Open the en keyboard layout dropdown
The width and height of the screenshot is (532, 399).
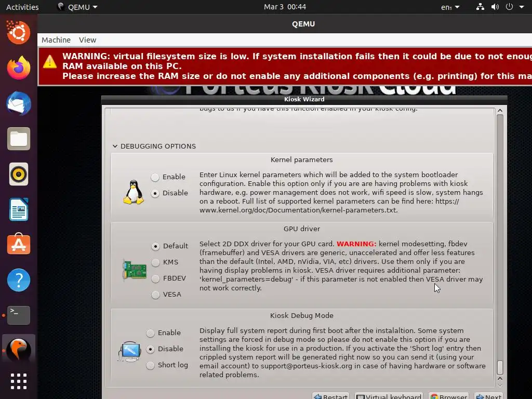[x=450, y=7]
